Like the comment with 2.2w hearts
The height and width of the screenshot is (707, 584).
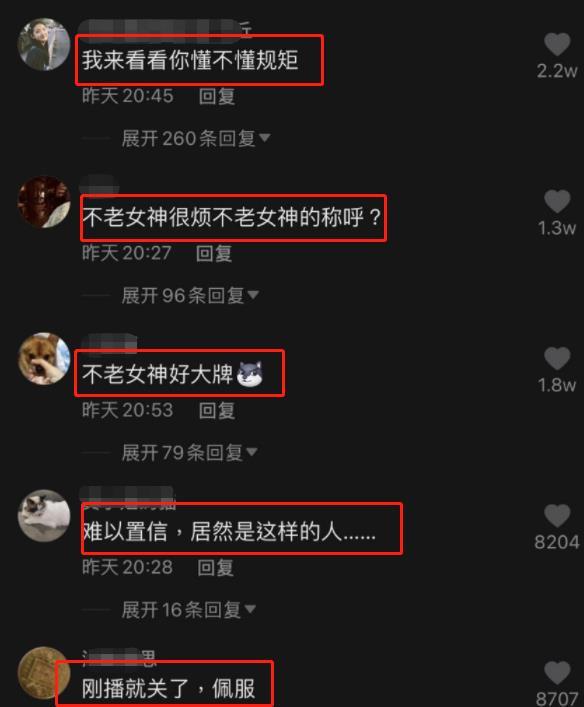coord(557,44)
